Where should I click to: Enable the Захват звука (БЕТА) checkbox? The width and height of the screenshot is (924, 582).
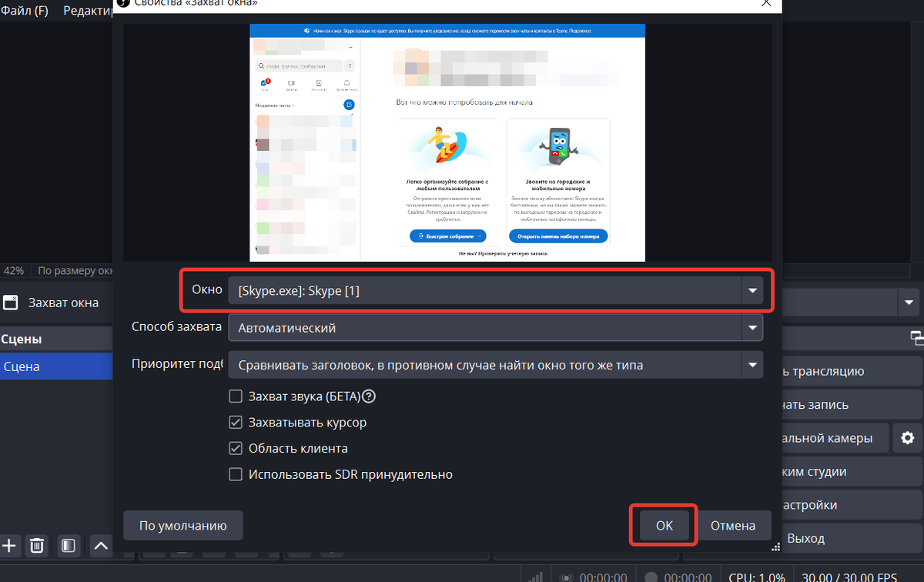tap(236, 396)
